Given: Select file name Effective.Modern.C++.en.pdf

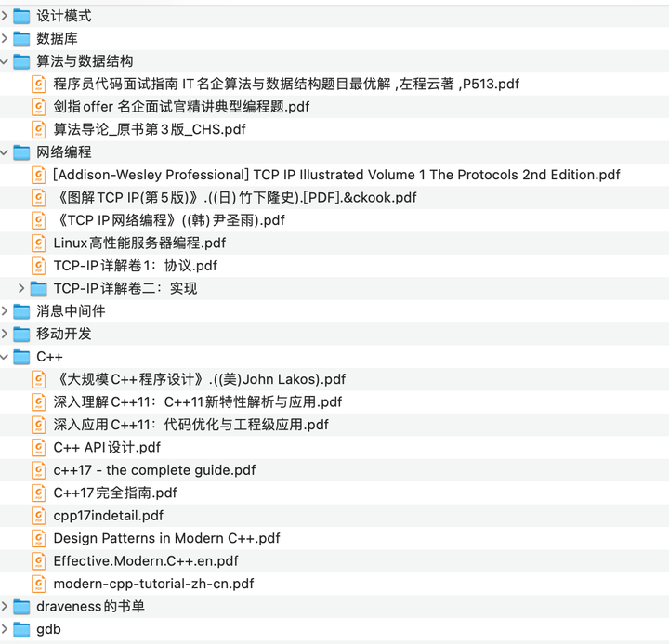Looking at the screenshot, I should point(146,561).
